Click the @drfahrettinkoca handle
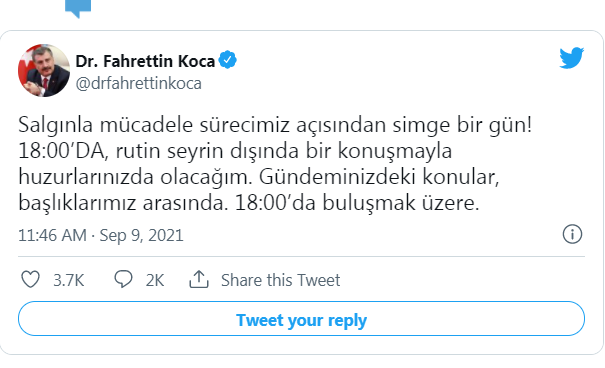This screenshot has width=605, height=368. tap(139, 83)
